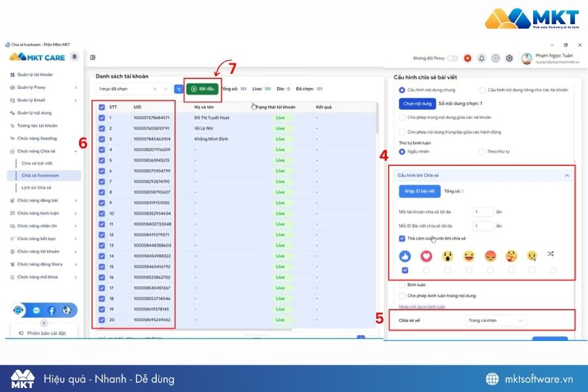The width and height of the screenshot is (588, 392).
Task: Open the Chia sẻ về Trang cá nhân dropdown
Action: pos(495,320)
